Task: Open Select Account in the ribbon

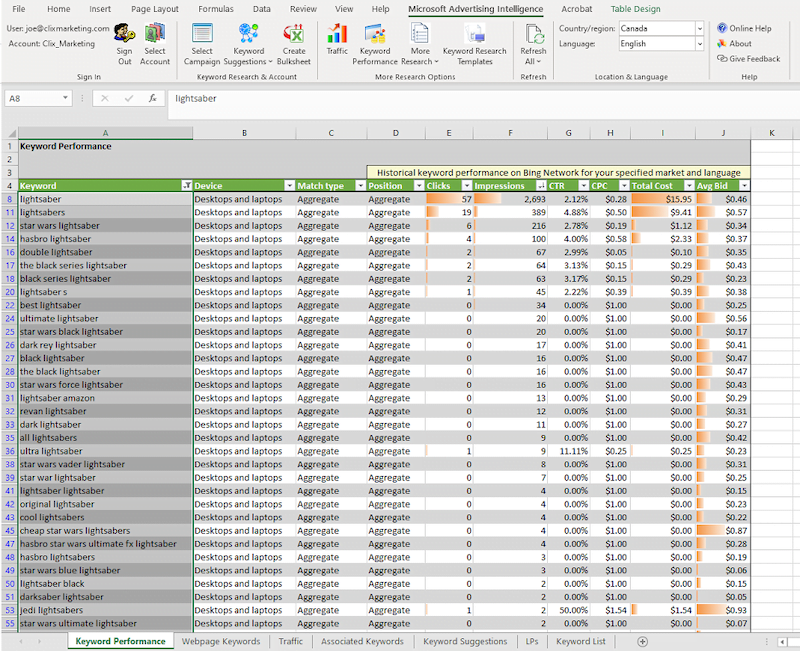Action: [x=155, y=44]
